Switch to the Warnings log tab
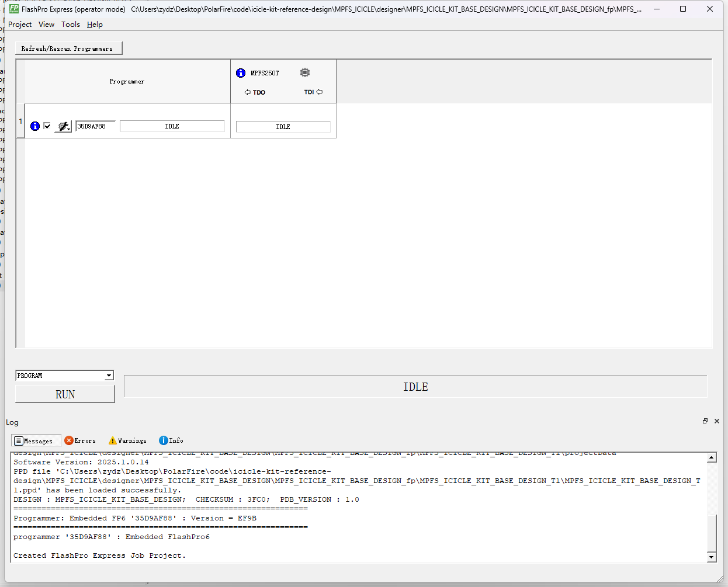Viewport: 728px width, 587px height. click(127, 440)
